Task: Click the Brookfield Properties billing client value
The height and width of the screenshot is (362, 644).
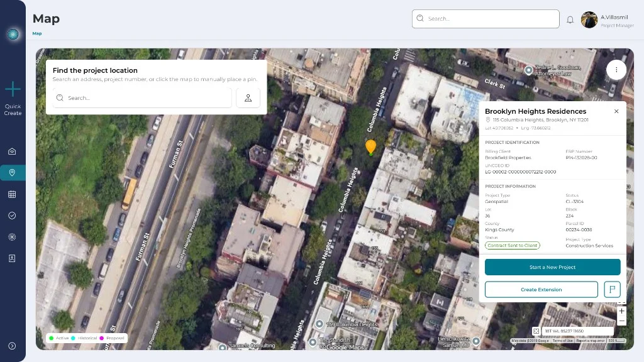Action: [508, 158]
